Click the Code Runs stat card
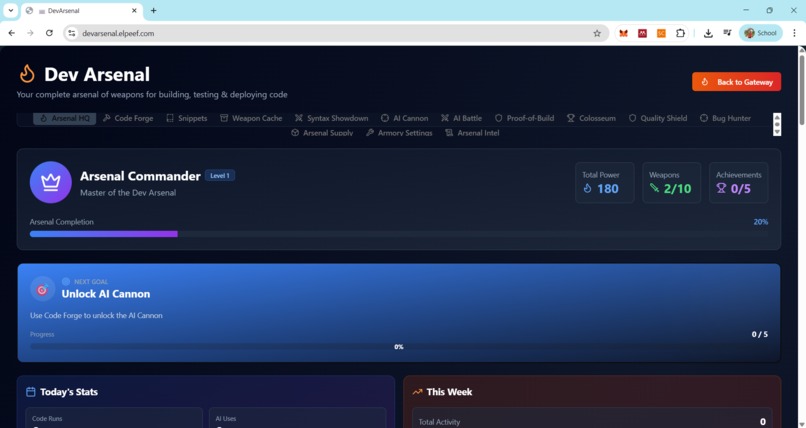 114,418
